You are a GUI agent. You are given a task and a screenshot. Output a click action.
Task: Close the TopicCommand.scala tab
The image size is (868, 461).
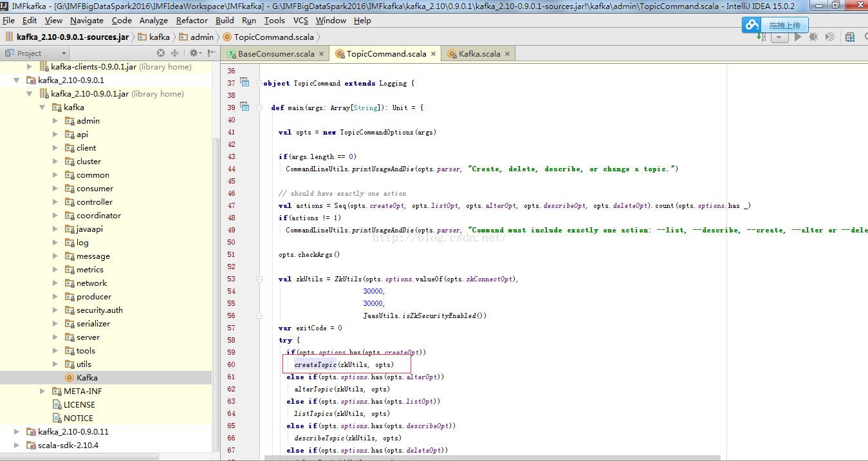click(434, 54)
